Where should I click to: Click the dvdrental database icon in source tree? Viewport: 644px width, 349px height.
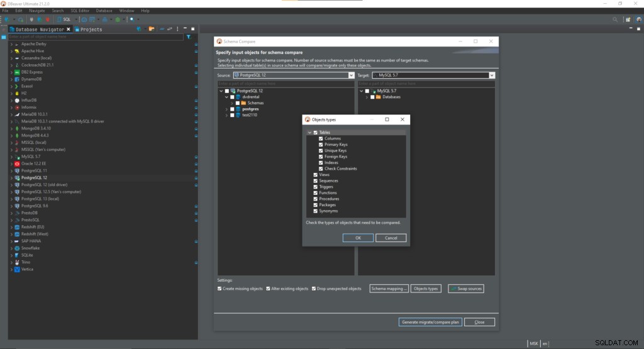[x=238, y=97]
